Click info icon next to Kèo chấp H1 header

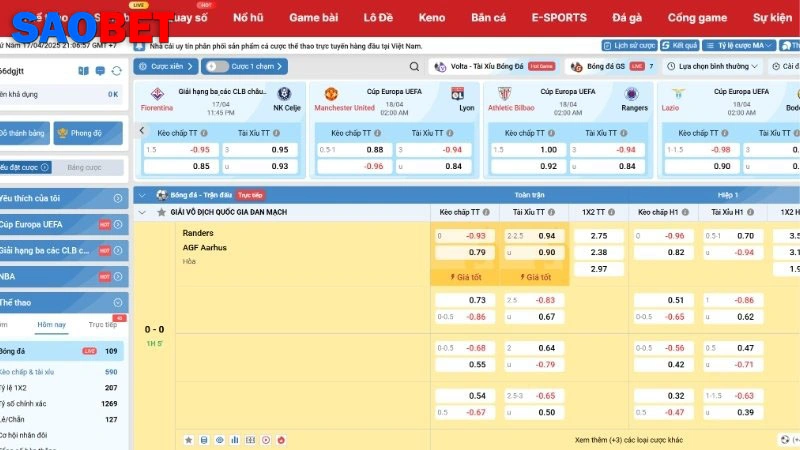pyautogui.click(x=685, y=212)
